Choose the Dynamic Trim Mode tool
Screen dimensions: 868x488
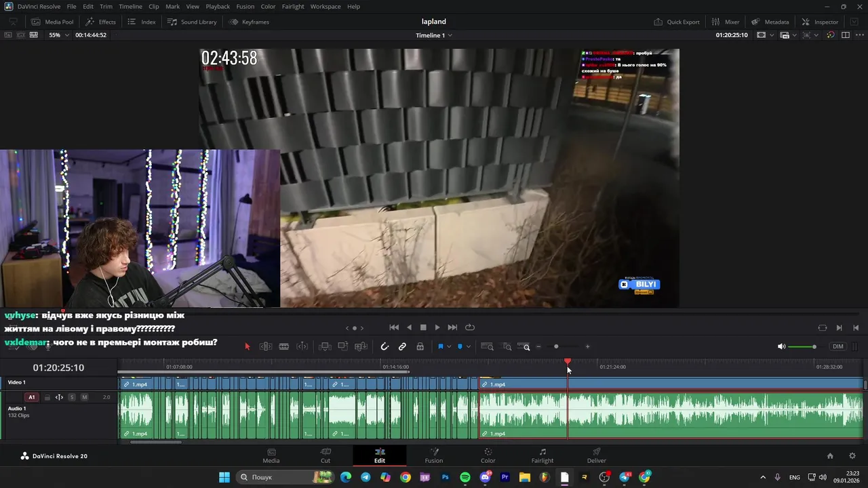click(302, 346)
